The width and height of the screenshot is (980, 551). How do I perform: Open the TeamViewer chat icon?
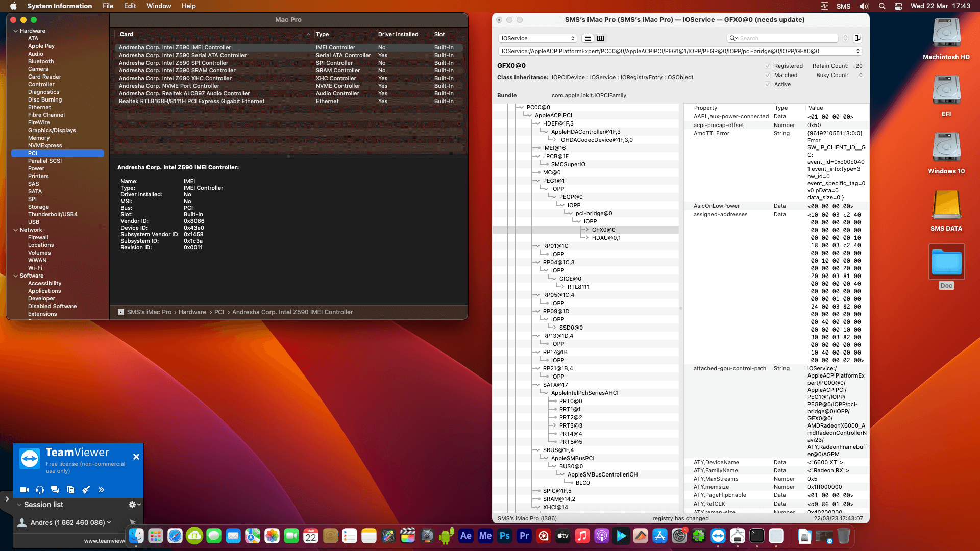[x=55, y=490]
